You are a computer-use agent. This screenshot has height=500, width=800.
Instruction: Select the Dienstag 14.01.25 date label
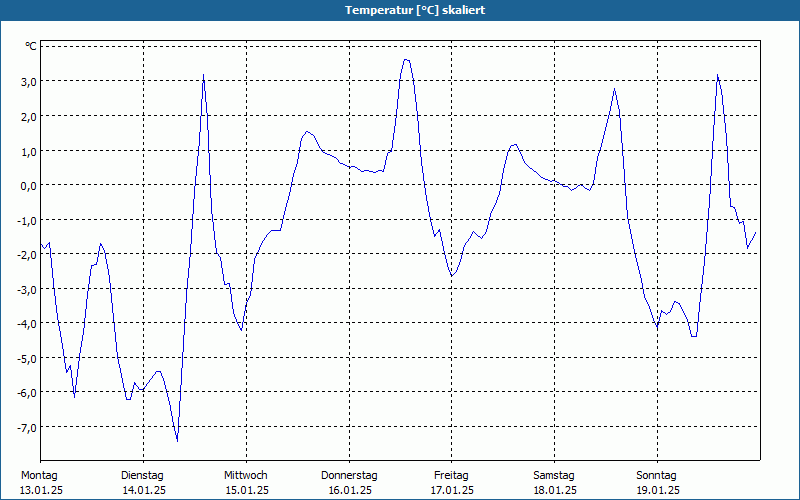(143, 483)
